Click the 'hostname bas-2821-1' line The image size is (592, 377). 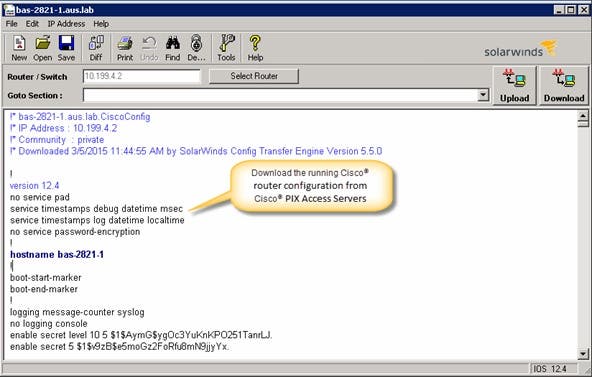(x=57, y=255)
